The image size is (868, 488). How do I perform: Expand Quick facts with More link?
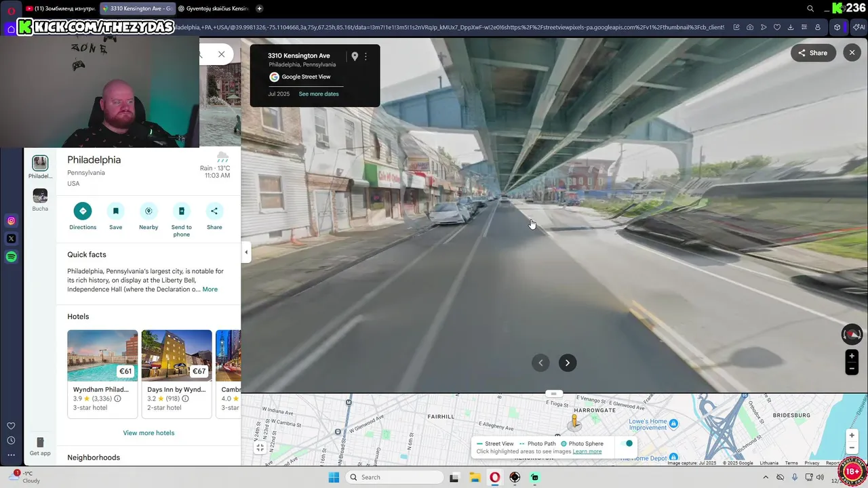tap(210, 289)
